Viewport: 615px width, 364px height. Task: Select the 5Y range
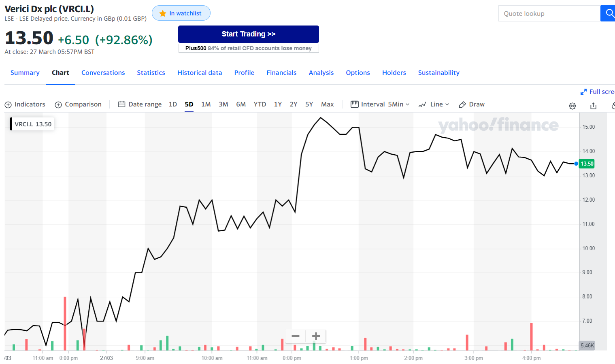pyautogui.click(x=309, y=104)
